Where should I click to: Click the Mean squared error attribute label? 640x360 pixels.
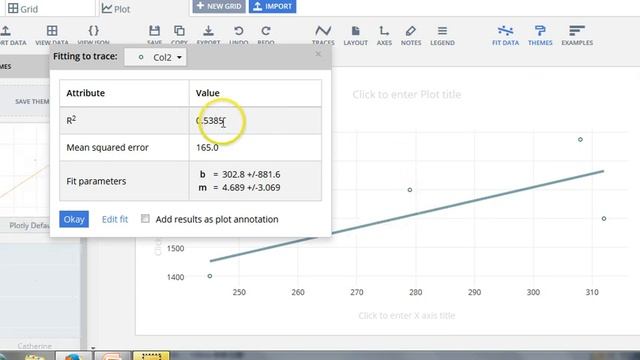[x=107, y=147]
